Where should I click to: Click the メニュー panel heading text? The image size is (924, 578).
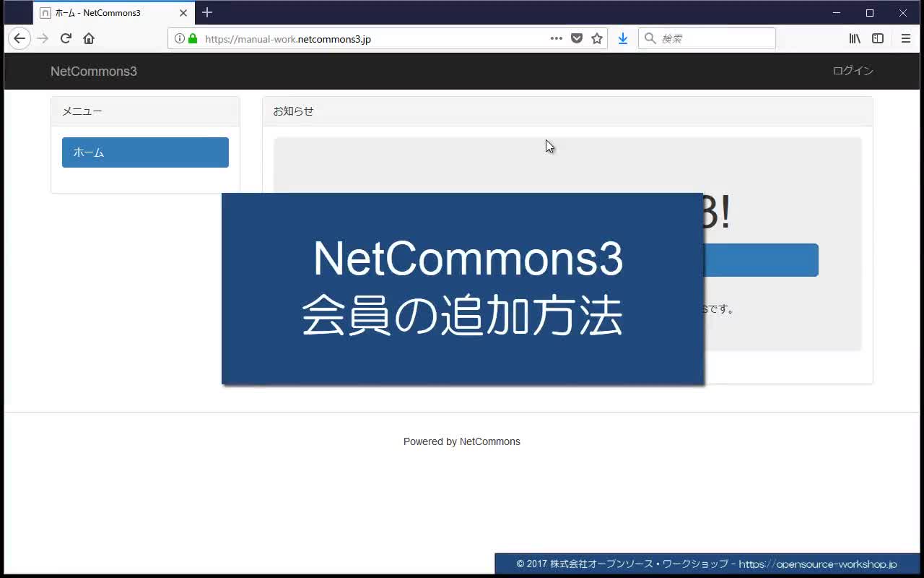coord(82,111)
